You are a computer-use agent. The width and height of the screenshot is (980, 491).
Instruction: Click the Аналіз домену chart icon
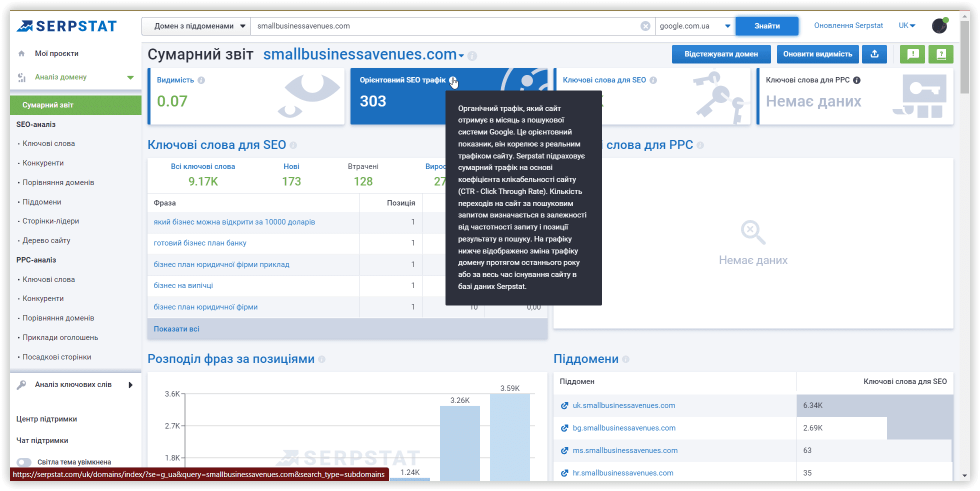pos(21,77)
